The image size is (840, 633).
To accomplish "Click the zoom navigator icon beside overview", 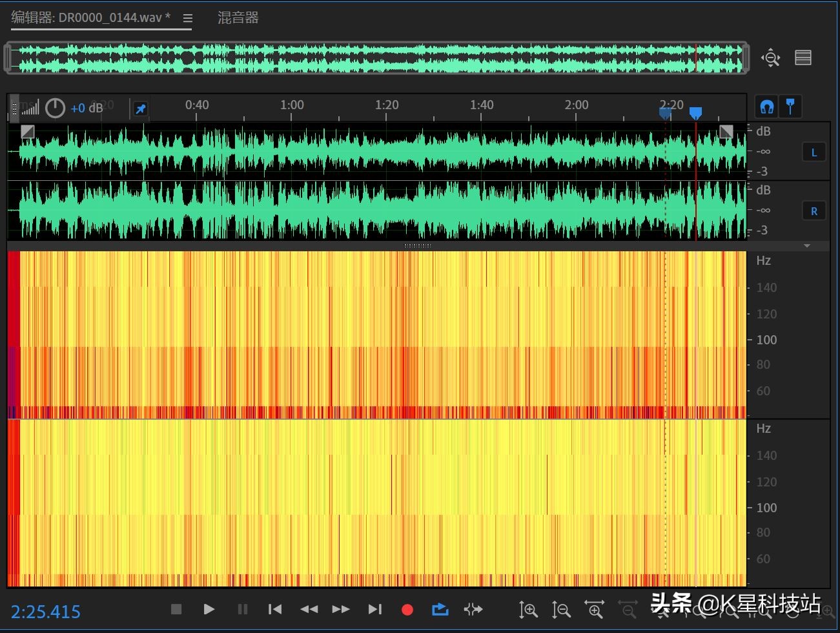I will click(770, 57).
